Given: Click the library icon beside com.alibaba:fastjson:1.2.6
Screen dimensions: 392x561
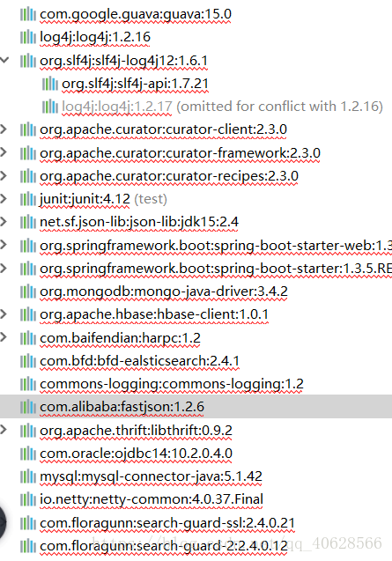Looking at the screenshot, I should pyautogui.click(x=28, y=407).
